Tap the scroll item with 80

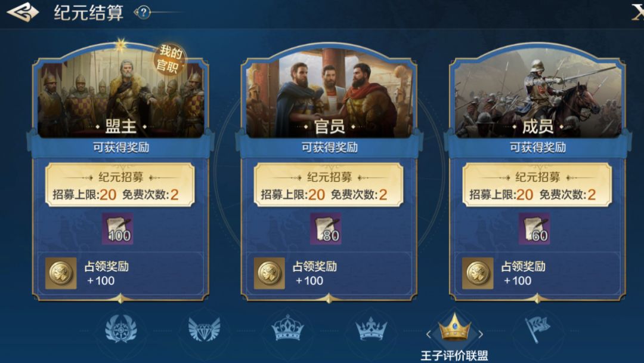click(x=326, y=229)
